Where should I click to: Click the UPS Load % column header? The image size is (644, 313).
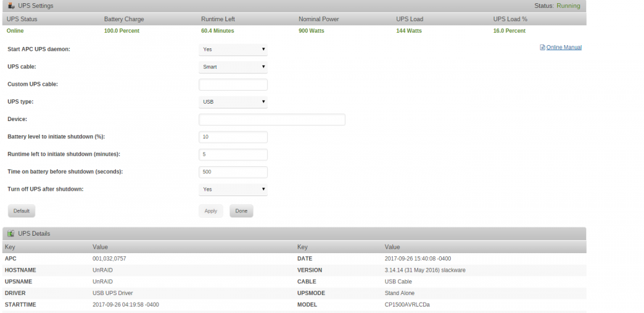click(x=510, y=19)
